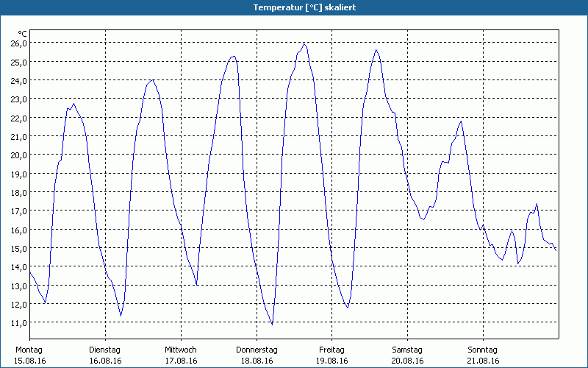Click the date '16.08.16'
588x368 pixels.
pyautogui.click(x=105, y=361)
